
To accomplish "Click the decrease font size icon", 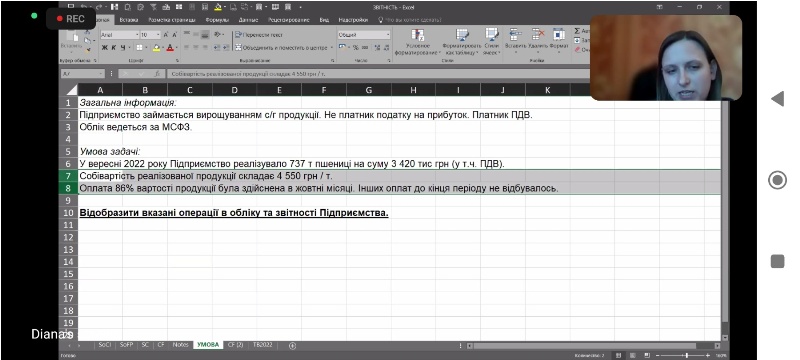I will (175, 35).
